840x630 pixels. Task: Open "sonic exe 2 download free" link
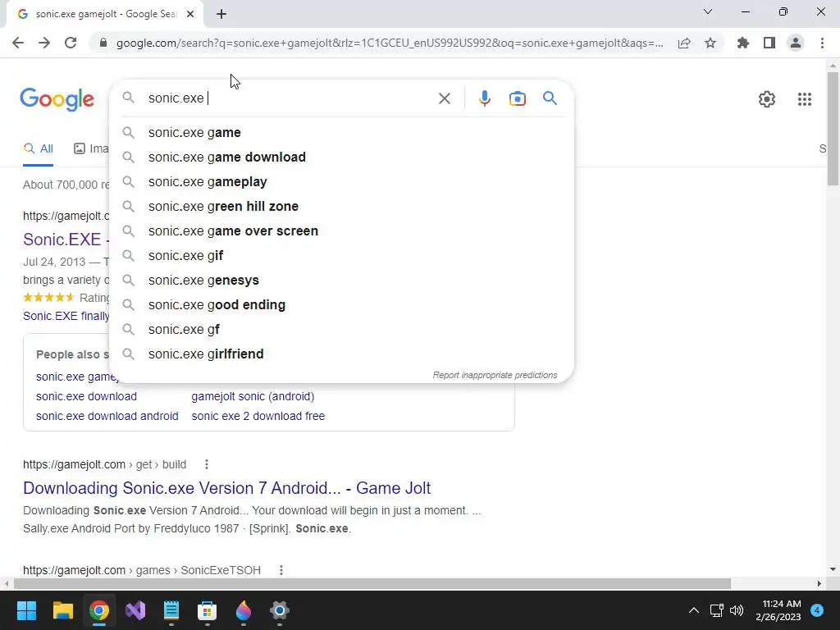click(x=258, y=416)
